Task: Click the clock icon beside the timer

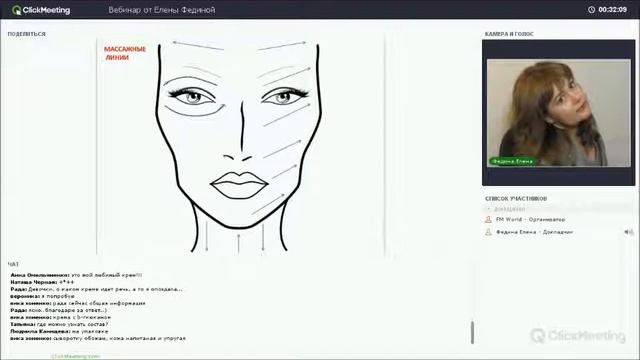Action: click(591, 9)
